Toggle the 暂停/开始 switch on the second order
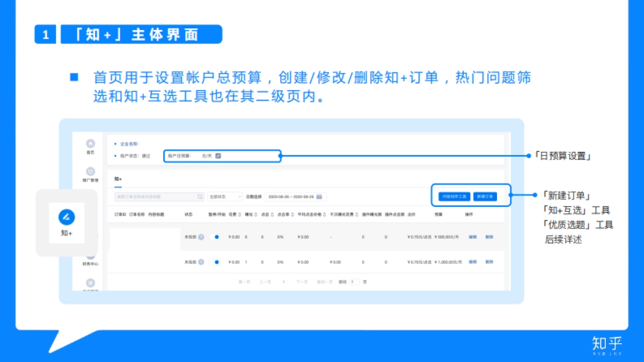 coord(216,261)
